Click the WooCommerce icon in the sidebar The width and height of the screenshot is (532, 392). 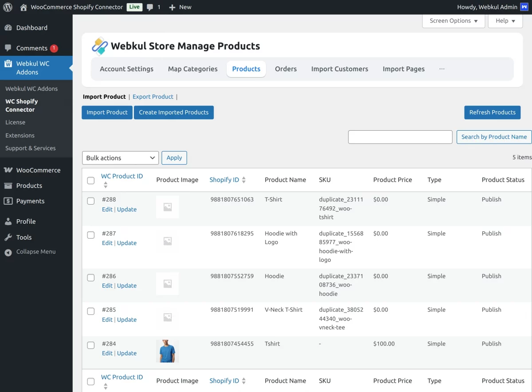click(x=9, y=170)
